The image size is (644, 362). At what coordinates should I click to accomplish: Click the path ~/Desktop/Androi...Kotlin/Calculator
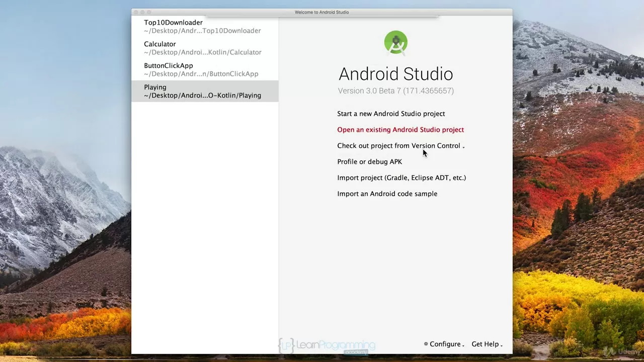coord(203,52)
